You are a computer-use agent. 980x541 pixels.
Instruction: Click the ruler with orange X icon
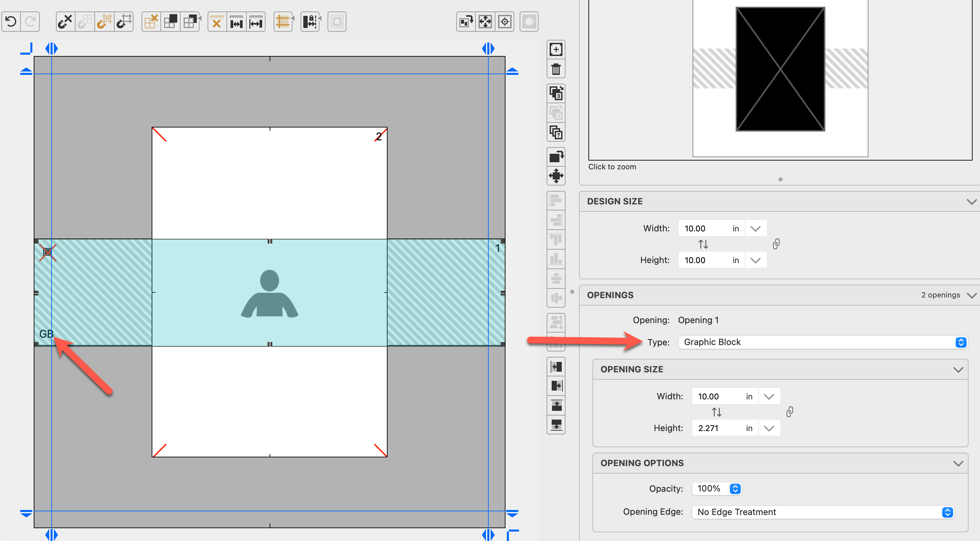pyautogui.click(x=217, y=21)
